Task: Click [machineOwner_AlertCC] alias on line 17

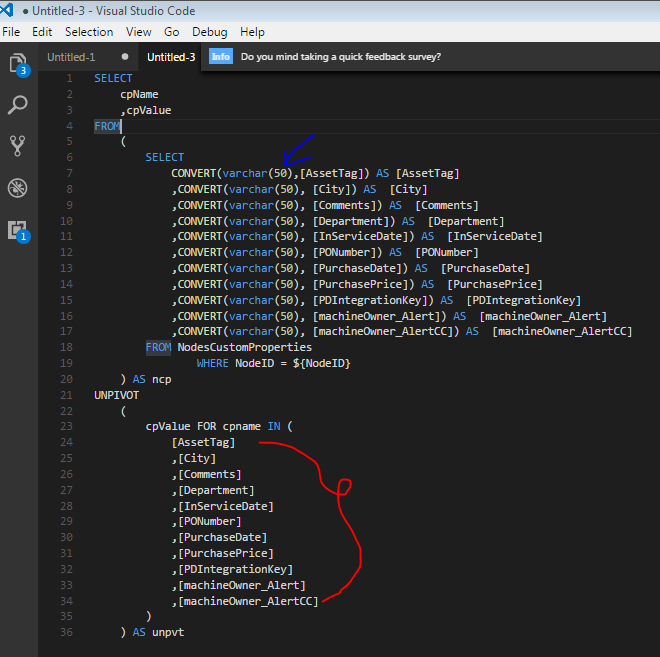Action: (x=562, y=332)
